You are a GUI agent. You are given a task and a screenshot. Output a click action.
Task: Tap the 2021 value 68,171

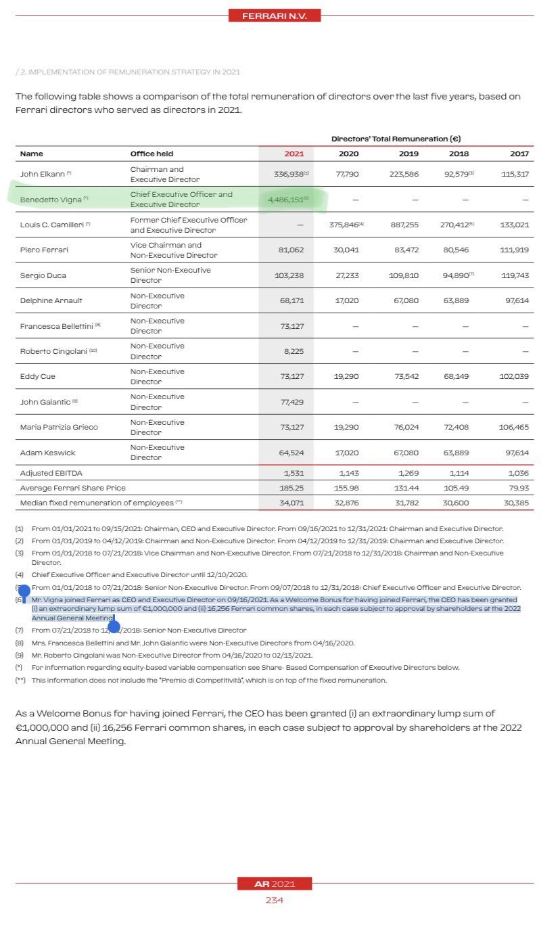tap(291, 300)
